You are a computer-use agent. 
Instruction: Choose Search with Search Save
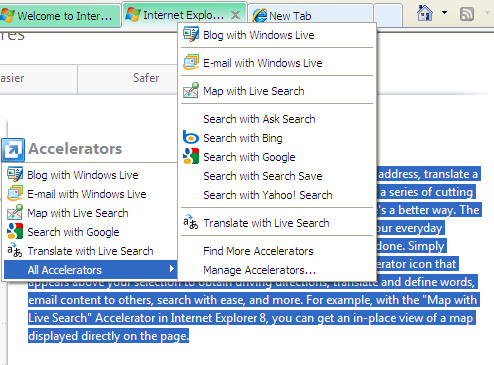[x=277, y=176]
